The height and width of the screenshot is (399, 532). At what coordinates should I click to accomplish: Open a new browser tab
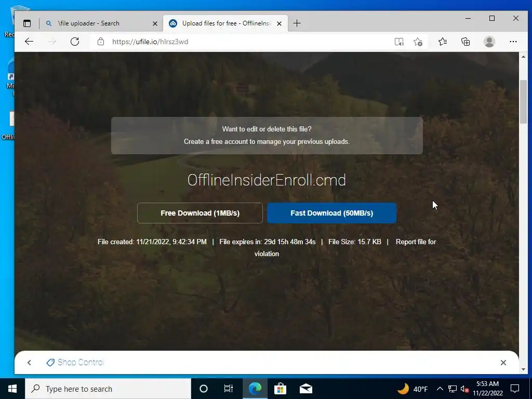pyautogui.click(x=297, y=23)
